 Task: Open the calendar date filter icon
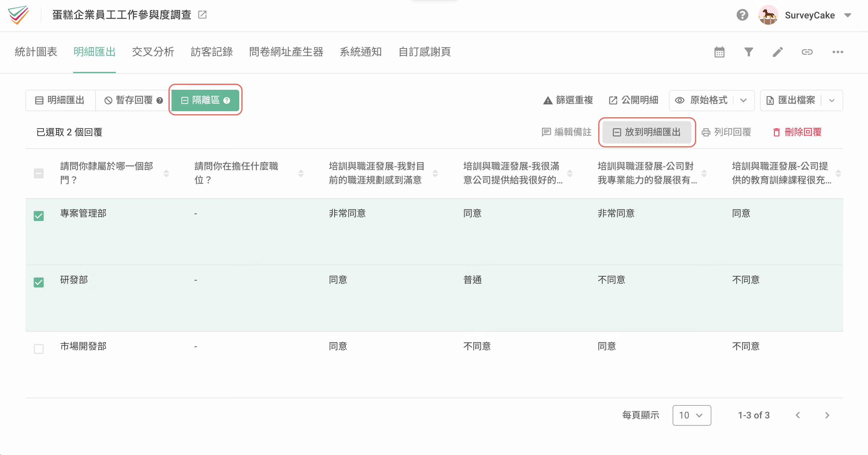(719, 52)
